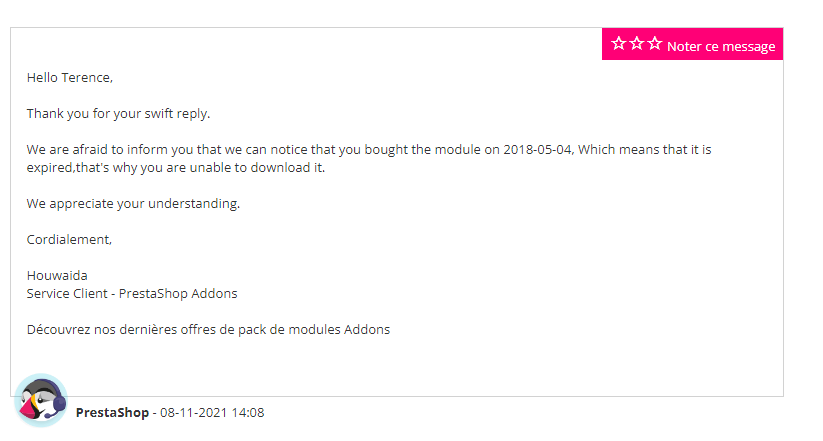Click the 'Hello Terence,' greeting line

tap(70, 77)
